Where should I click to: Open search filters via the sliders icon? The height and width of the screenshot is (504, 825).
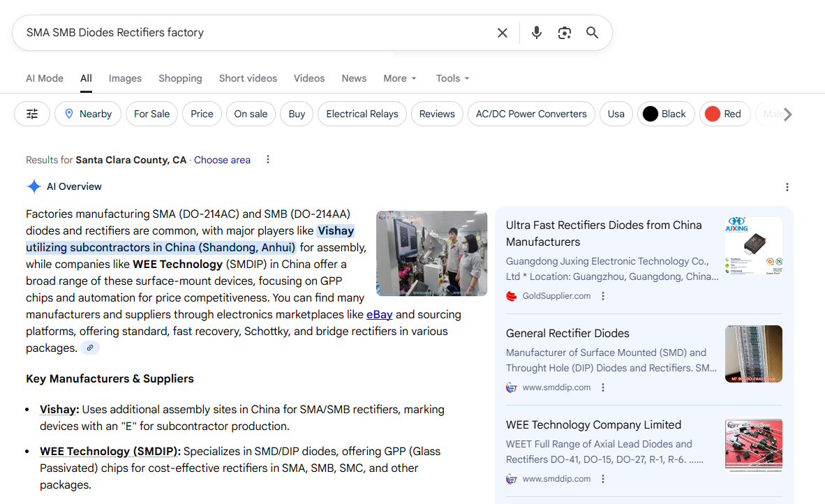pyautogui.click(x=31, y=113)
